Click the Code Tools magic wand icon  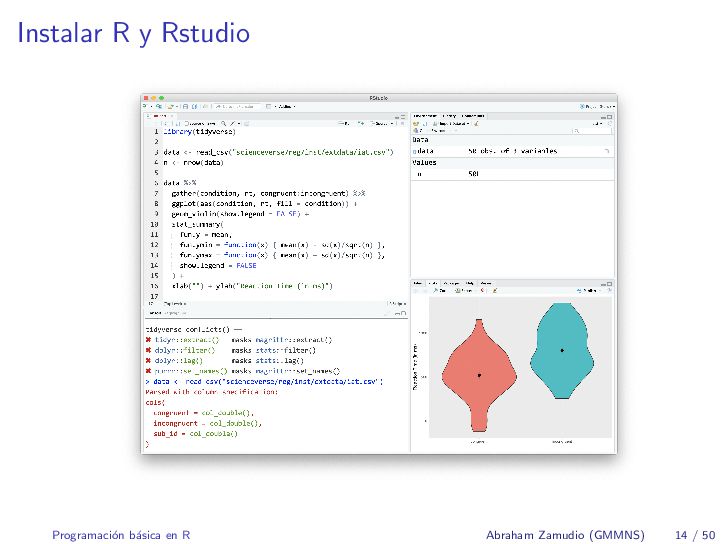point(233,124)
